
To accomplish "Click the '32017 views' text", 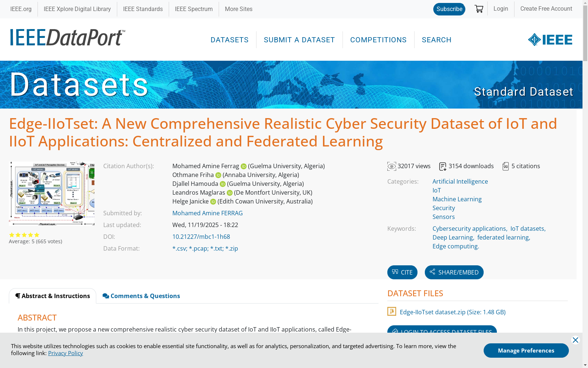I will coord(414,166).
